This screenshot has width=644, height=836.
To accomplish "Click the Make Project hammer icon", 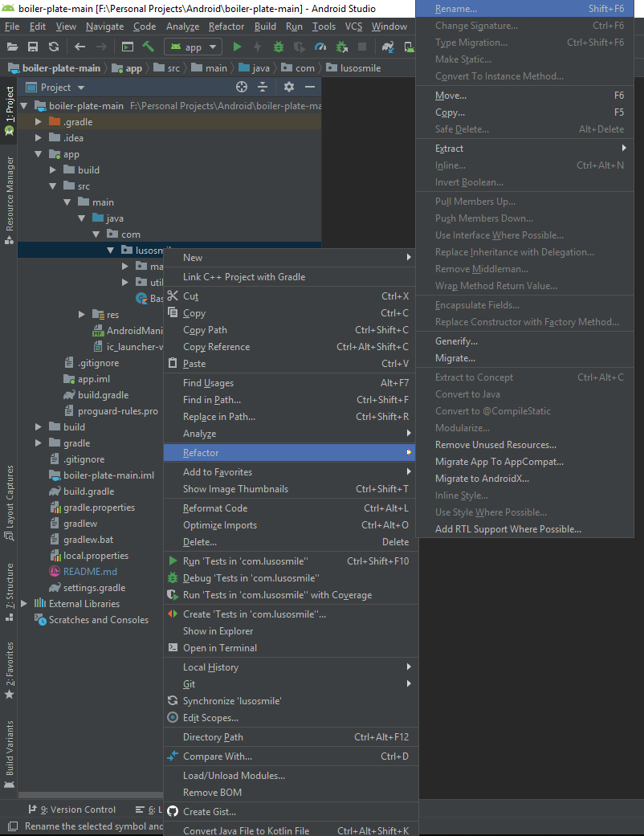I will pyautogui.click(x=149, y=47).
